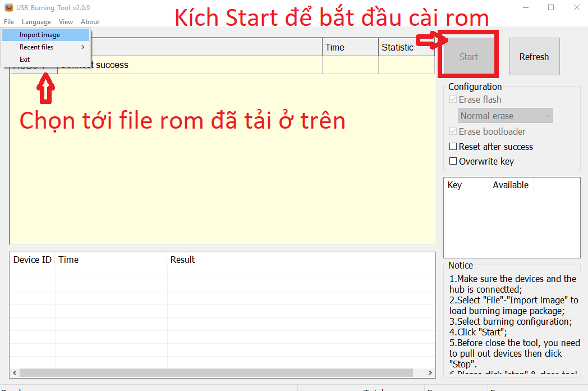
Task: Enable Overwrite key checkbox
Action: pyautogui.click(x=453, y=161)
